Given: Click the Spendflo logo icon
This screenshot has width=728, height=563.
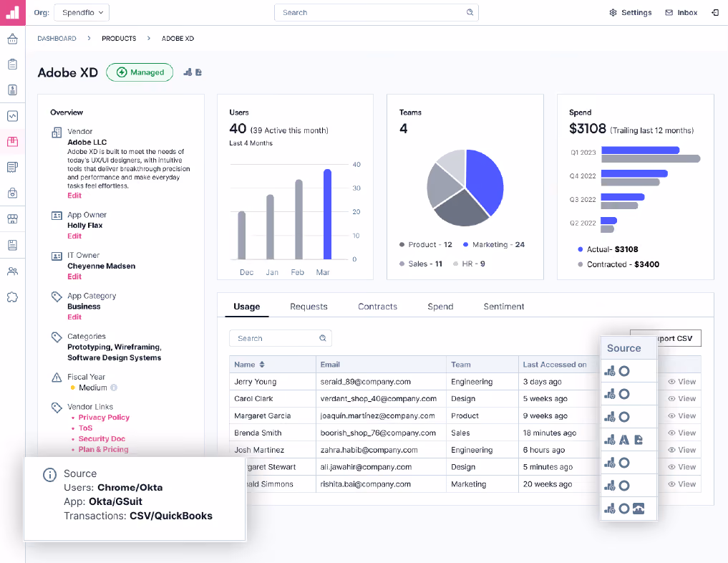Looking at the screenshot, I should click(x=13, y=13).
